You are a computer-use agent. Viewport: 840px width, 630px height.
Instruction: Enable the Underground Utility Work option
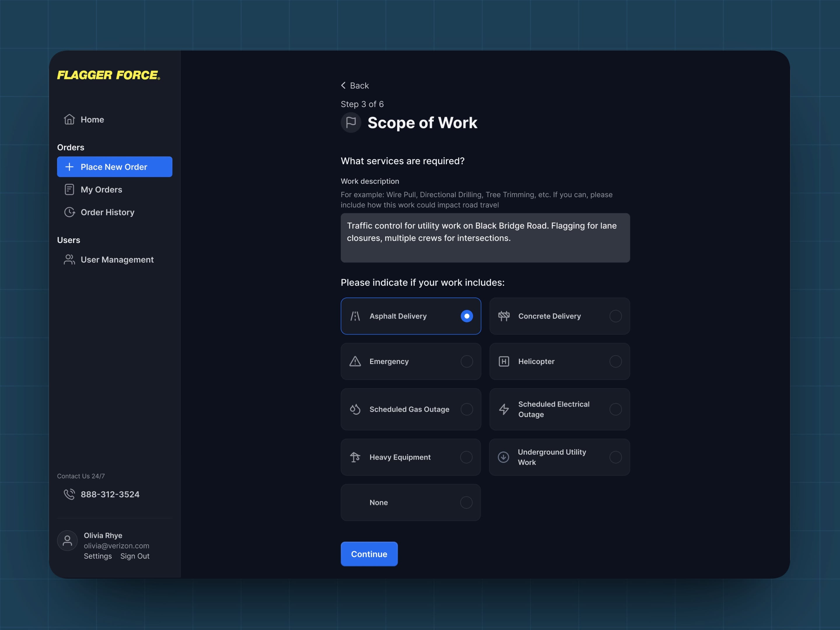pos(615,457)
